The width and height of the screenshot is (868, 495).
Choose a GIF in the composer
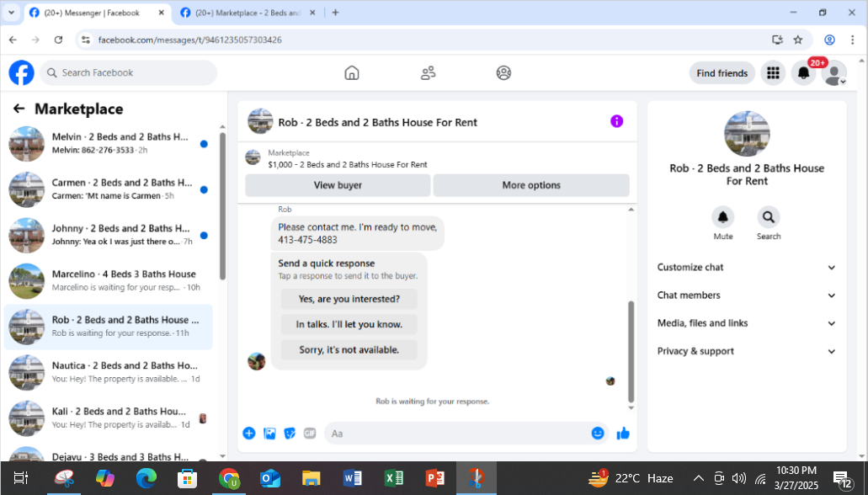310,434
